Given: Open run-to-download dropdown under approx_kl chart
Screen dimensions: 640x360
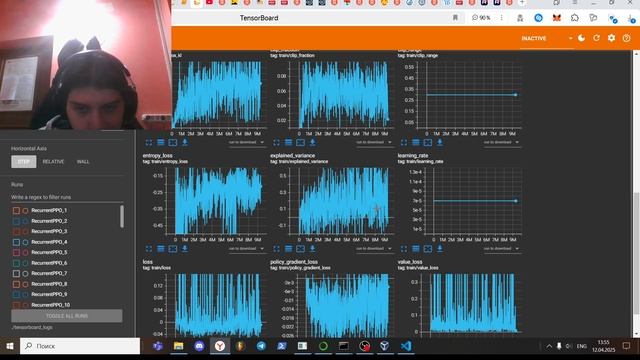Looking at the screenshot, I should point(246,142).
